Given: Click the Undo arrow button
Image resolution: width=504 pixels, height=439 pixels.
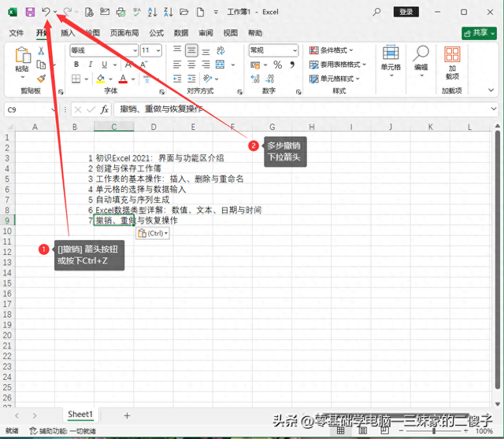Looking at the screenshot, I should 46,13.
